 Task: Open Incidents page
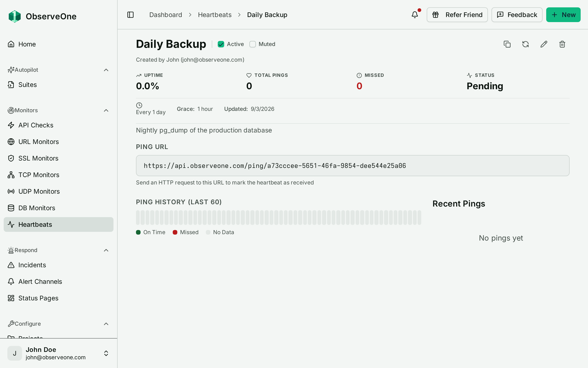click(x=59, y=265)
